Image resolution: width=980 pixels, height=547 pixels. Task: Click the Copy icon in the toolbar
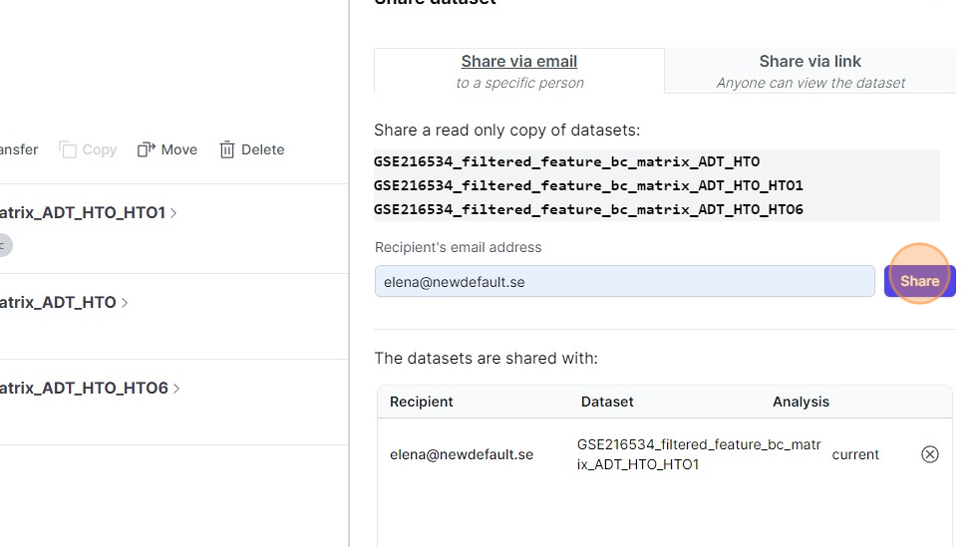coord(68,149)
